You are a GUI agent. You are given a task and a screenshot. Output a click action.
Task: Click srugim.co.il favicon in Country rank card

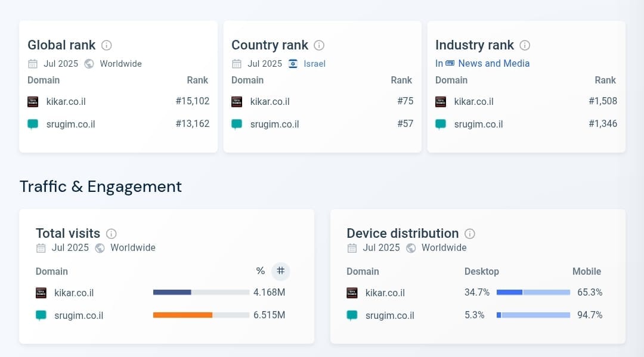click(237, 124)
